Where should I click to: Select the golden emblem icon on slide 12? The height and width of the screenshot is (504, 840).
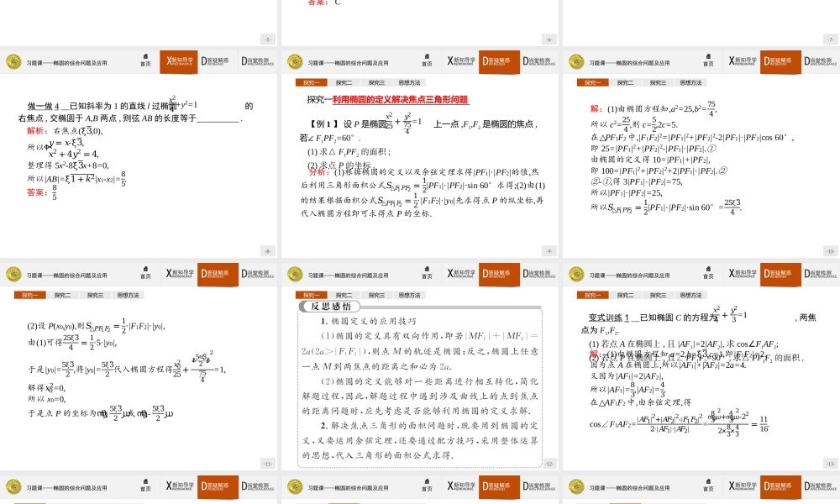(292, 273)
